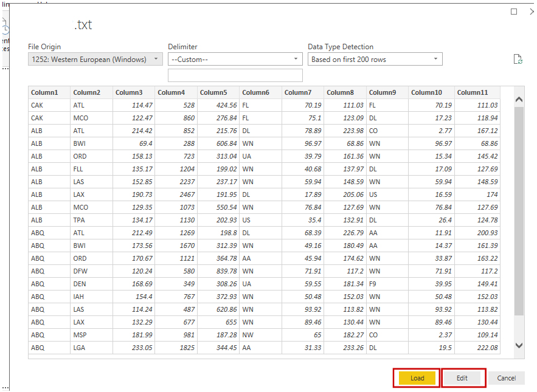Image resolution: width=537 pixels, height=392 pixels.
Task: Click the vertical scrollbar thumb of the preview
Action: [519, 211]
